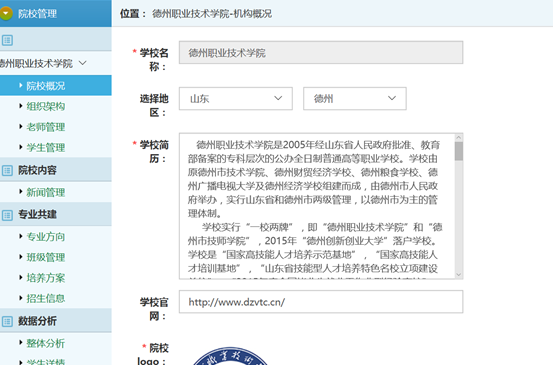Click the 专业共建 section header

[x=37, y=214]
